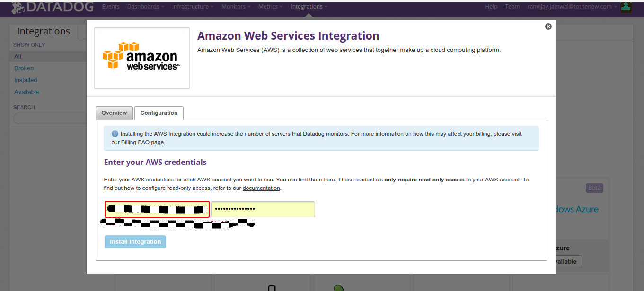Click the integrations search box

pyautogui.click(x=50, y=119)
